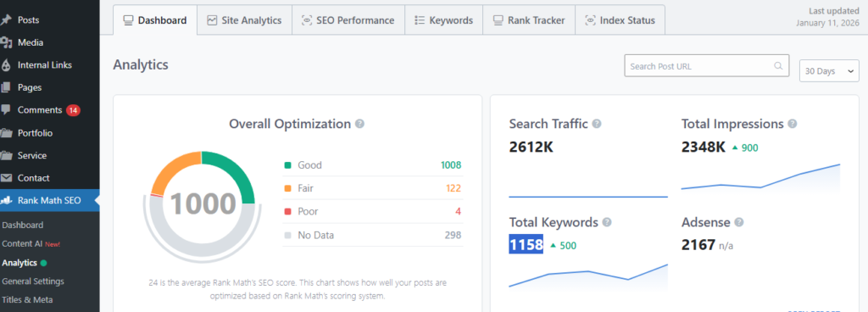Click the Contact envelope icon
Image resolution: width=868 pixels, height=312 pixels.
tap(6, 178)
